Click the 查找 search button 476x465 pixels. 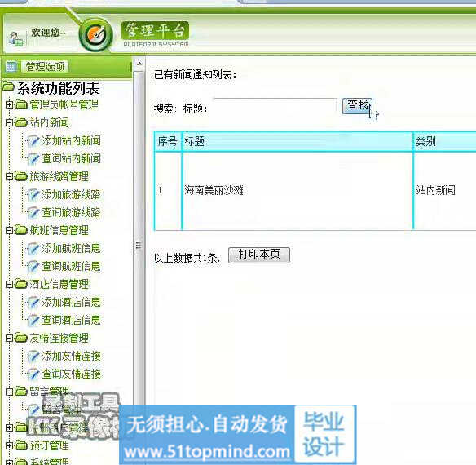pos(357,106)
